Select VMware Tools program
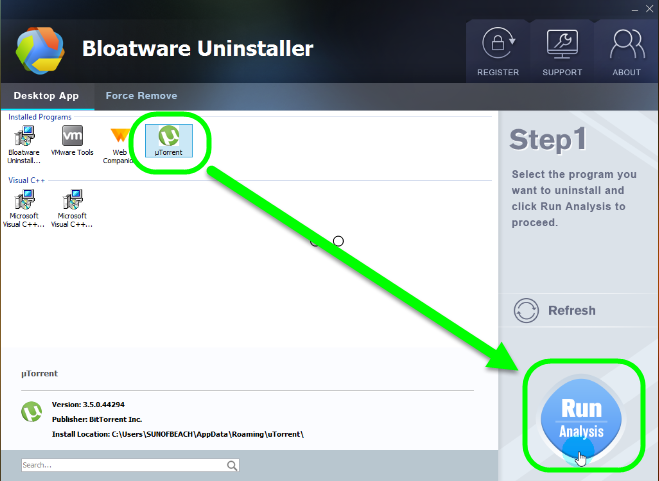659x481 pixels. pyautogui.click(x=72, y=141)
